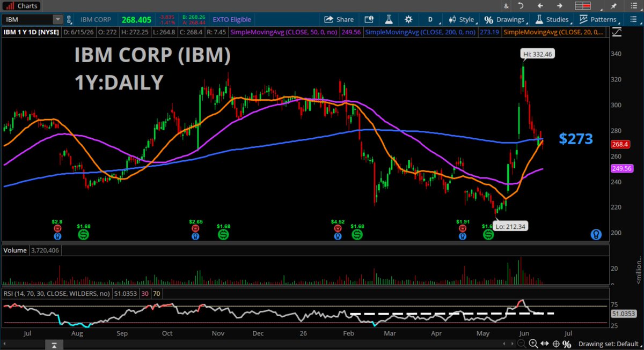Open the chart grid layout selector
The image size is (644, 350).
click(583, 6)
